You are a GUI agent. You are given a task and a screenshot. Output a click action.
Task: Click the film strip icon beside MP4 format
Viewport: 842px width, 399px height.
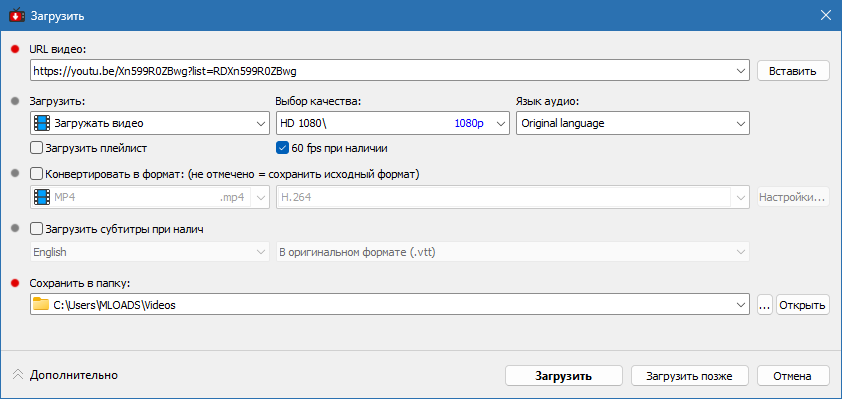click(x=41, y=197)
